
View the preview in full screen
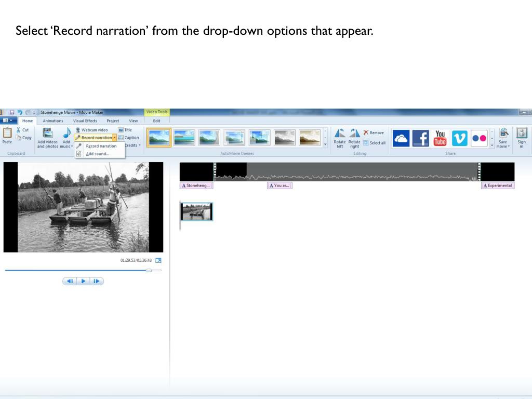tap(158, 260)
